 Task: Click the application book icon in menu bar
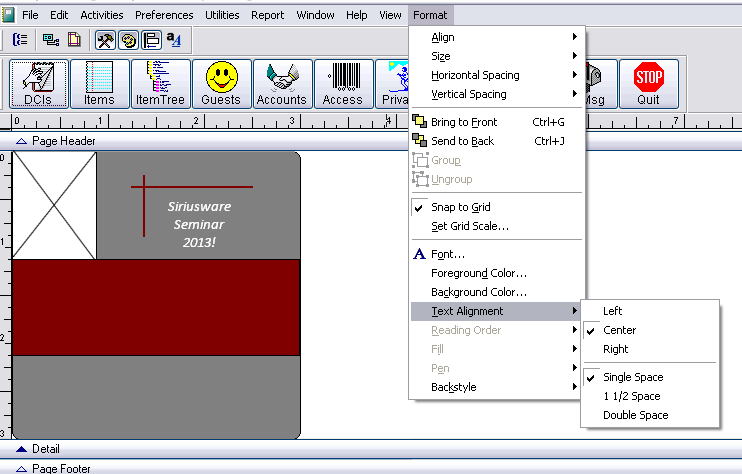[x=8, y=14]
